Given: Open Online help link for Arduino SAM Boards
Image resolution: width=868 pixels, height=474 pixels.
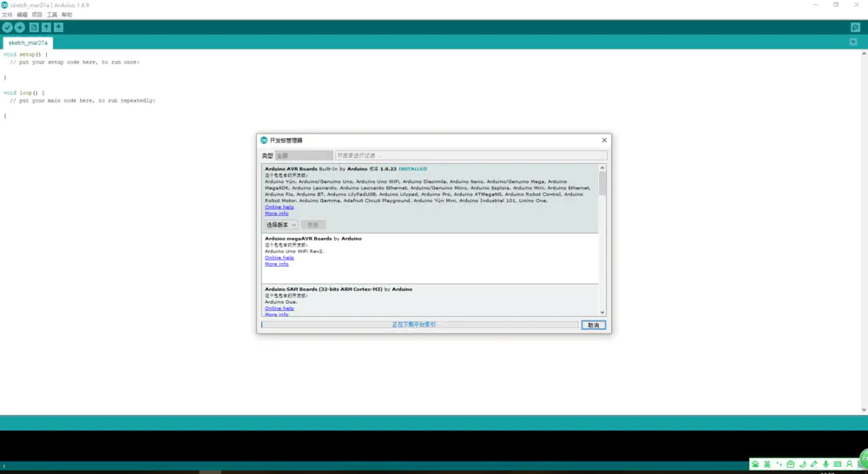Looking at the screenshot, I should pos(279,308).
